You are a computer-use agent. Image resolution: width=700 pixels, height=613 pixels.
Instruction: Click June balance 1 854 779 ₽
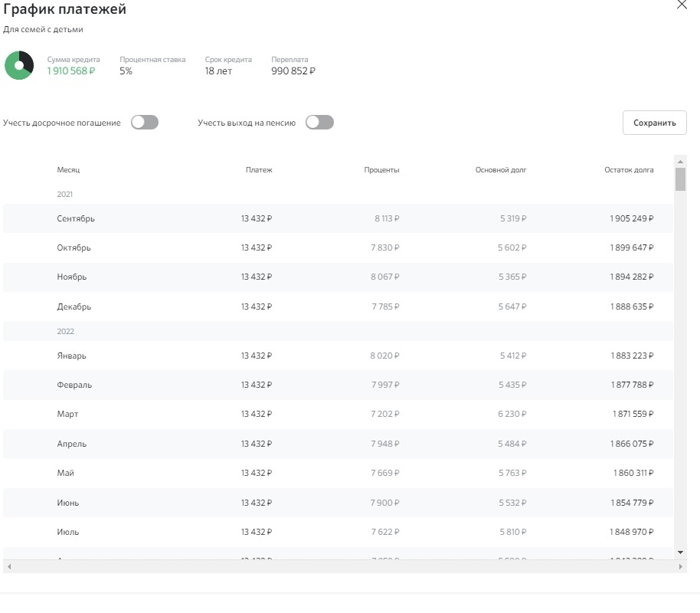pyautogui.click(x=632, y=503)
